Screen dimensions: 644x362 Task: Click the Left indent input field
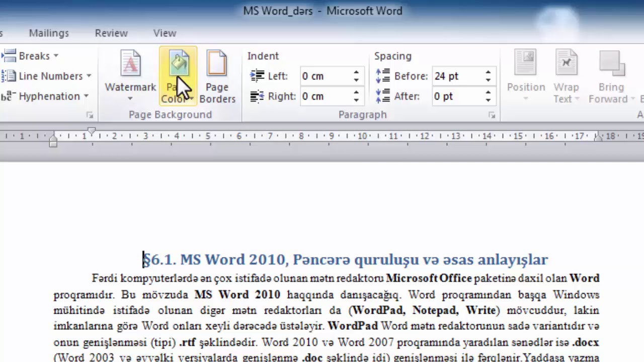326,76
